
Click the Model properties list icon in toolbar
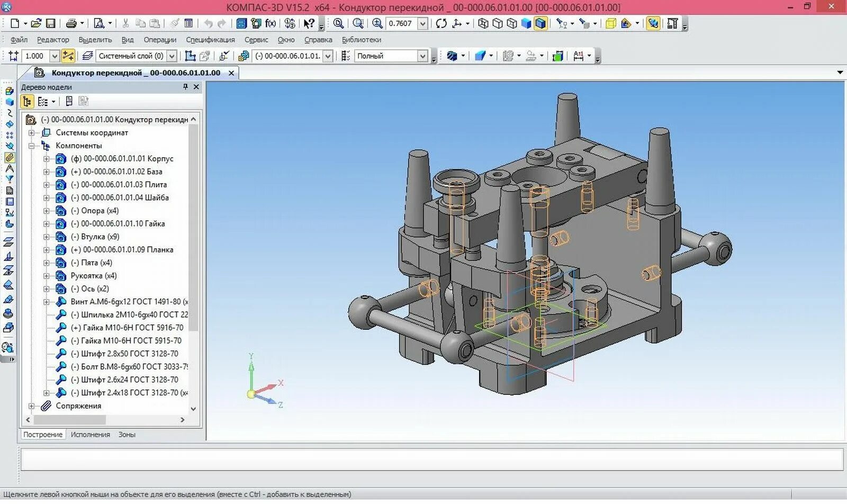[x=188, y=23]
